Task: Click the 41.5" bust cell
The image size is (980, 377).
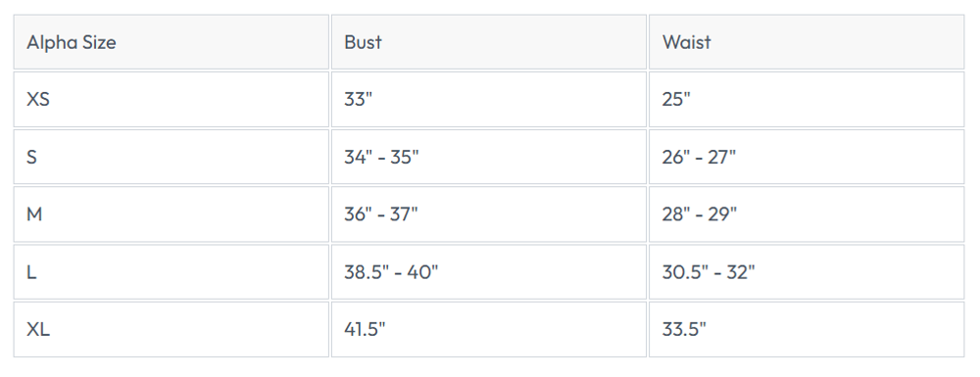Action: coord(489,329)
